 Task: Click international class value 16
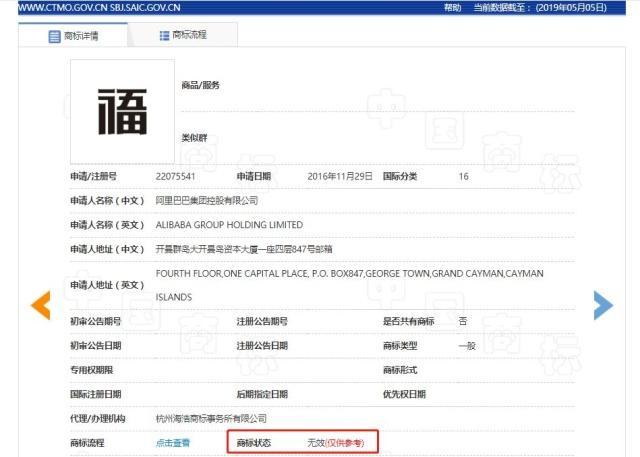463,176
